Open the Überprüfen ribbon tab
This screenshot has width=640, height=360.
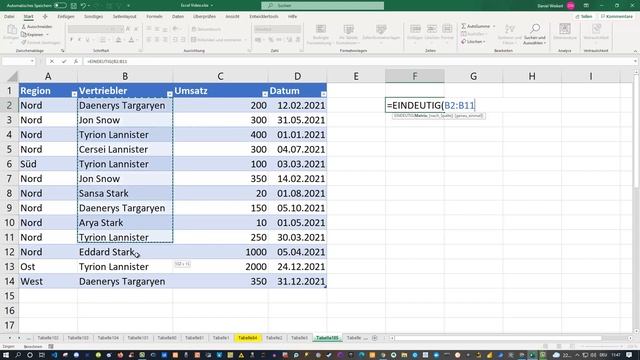click(x=204, y=16)
